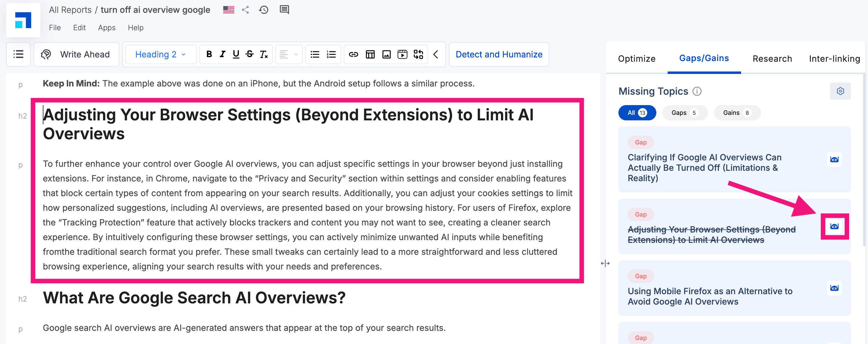Open the text alignment dropdown
Screen dimensions: 868x344
(x=289, y=54)
